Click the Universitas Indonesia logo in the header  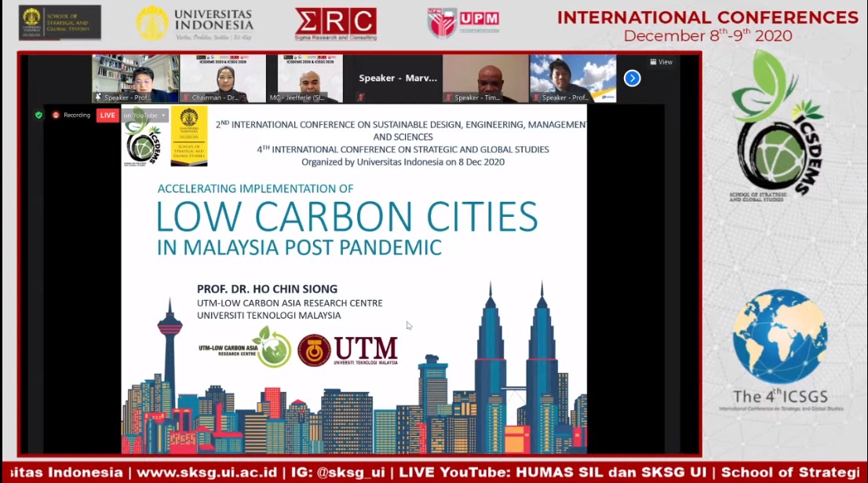point(195,24)
